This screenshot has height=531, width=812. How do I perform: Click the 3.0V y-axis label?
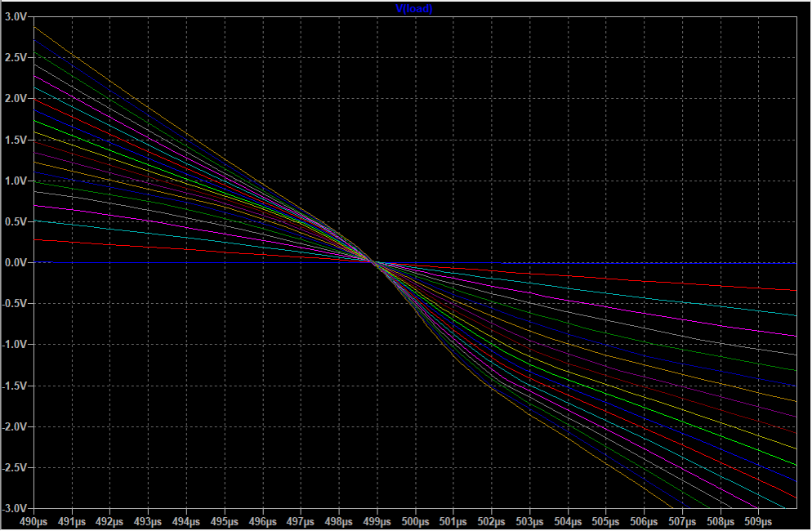click(x=16, y=16)
